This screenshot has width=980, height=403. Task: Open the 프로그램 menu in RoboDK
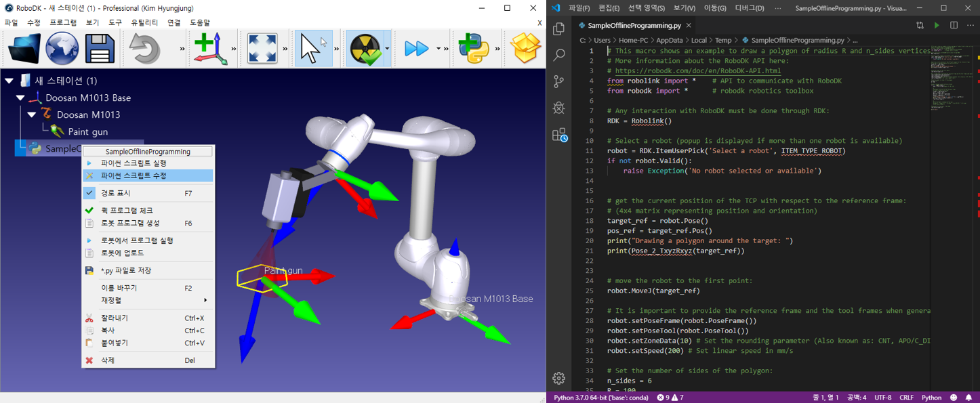[x=63, y=22]
